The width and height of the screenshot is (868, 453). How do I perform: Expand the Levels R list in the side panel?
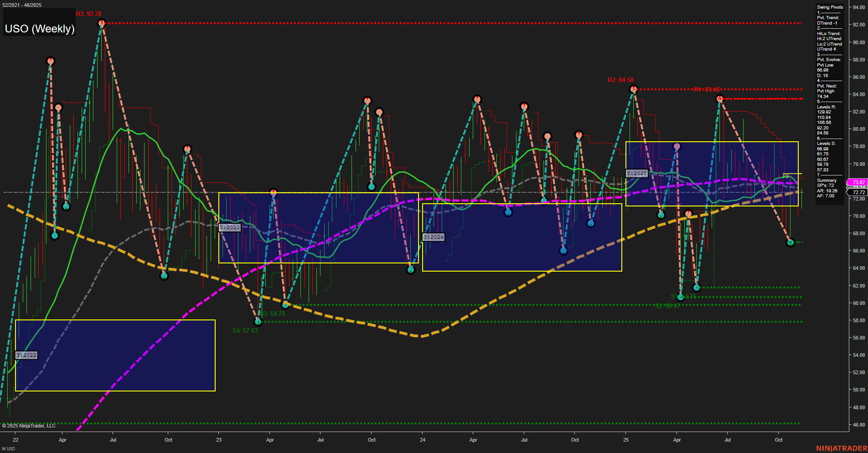[x=826, y=107]
